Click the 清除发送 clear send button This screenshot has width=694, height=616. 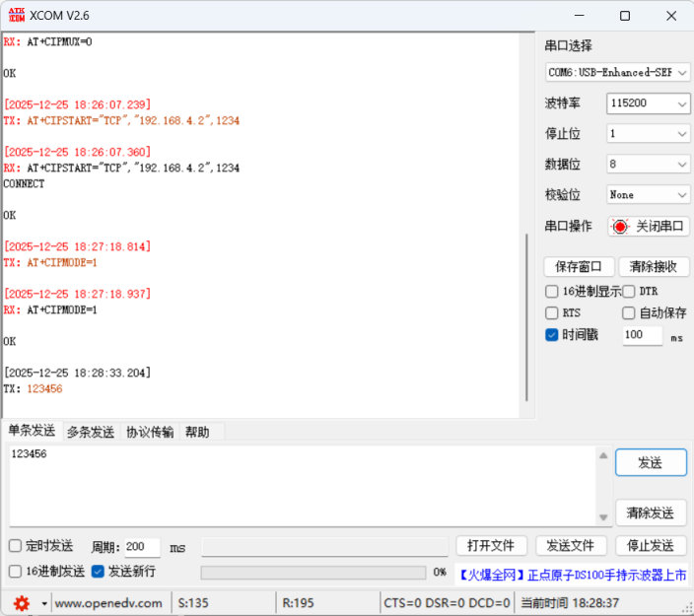(x=651, y=513)
